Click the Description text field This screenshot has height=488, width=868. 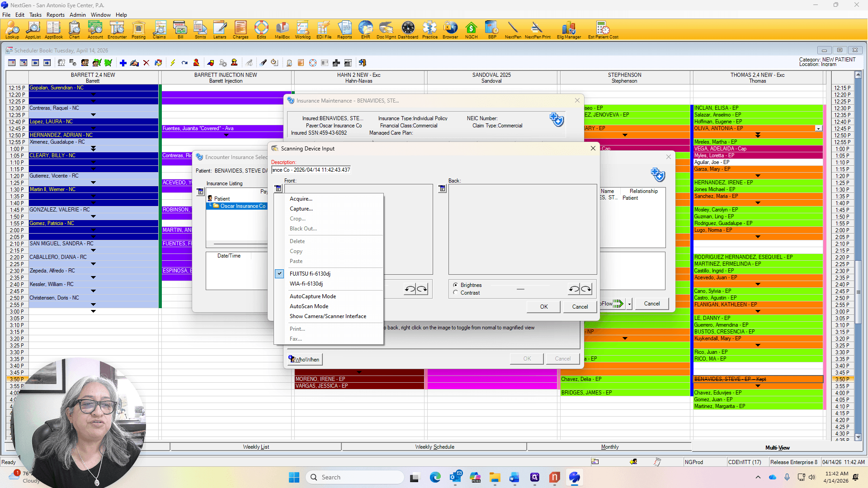click(311, 170)
